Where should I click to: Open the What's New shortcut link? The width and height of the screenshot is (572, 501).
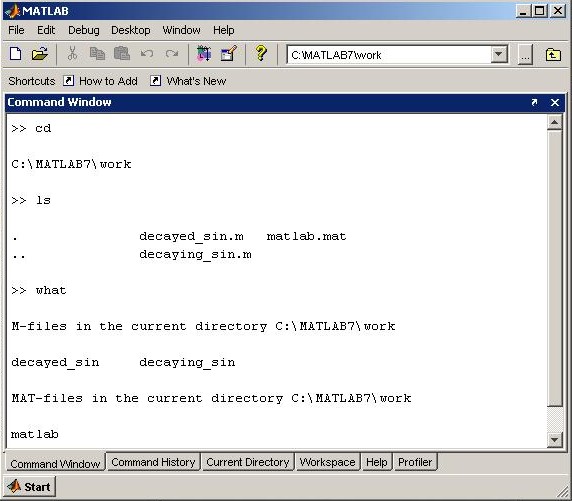click(196, 81)
